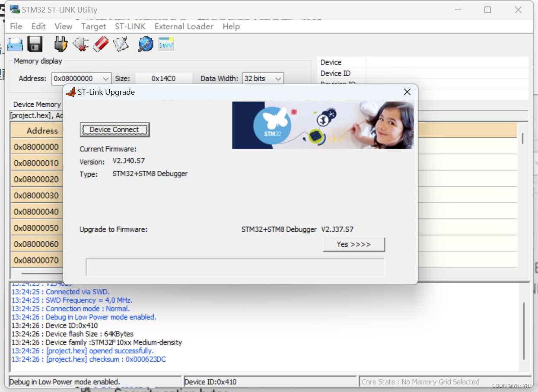The image size is (538, 392).
Task: Click the Open file toolbar icon
Action: [15, 45]
